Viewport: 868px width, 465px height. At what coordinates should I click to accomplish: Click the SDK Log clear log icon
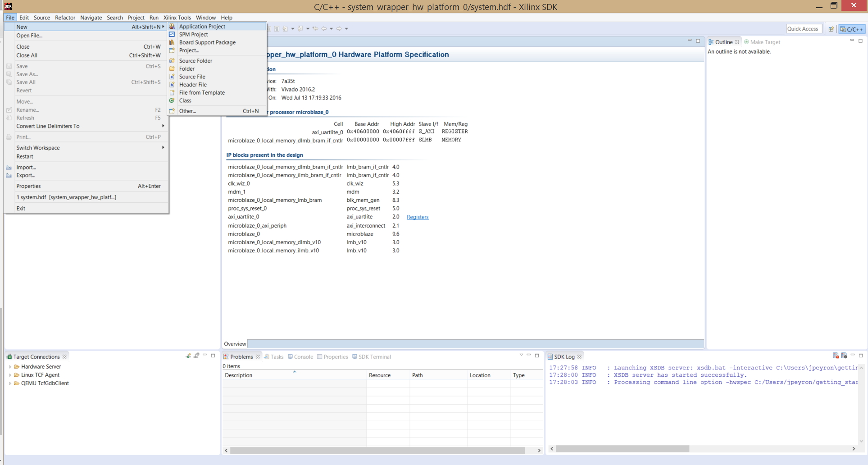[836, 356]
